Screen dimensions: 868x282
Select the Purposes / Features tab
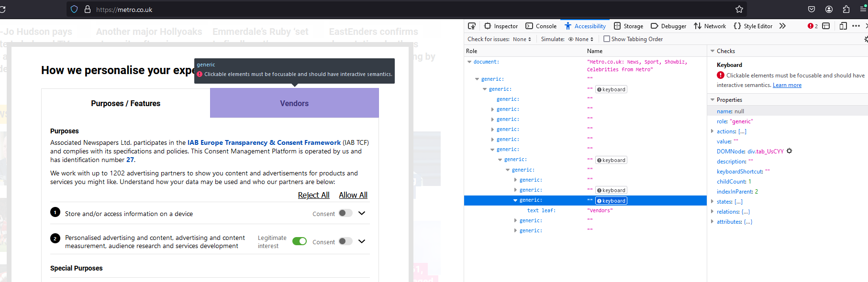126,103
